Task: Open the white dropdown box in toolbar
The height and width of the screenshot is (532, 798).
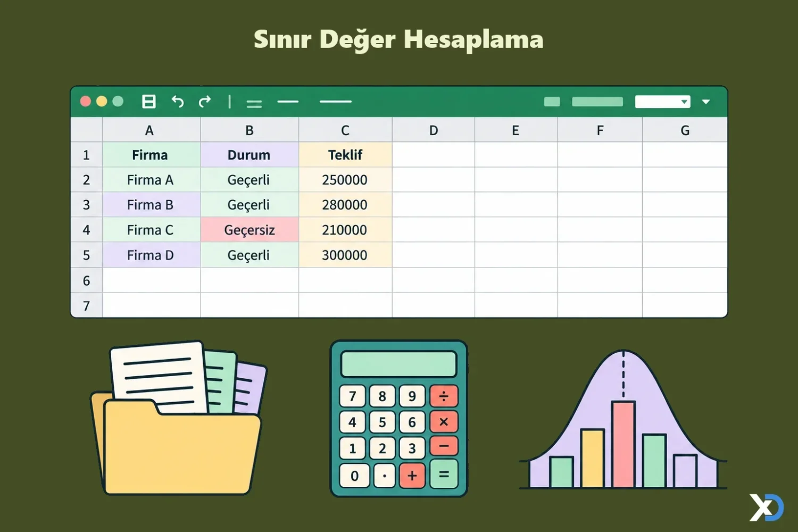Action: pyautogui.click(x=662, y=102)
